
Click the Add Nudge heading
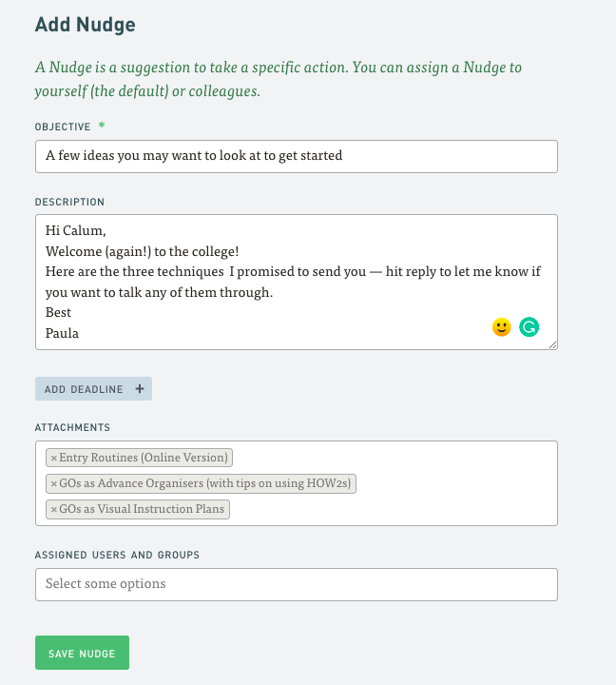[85, 25]
